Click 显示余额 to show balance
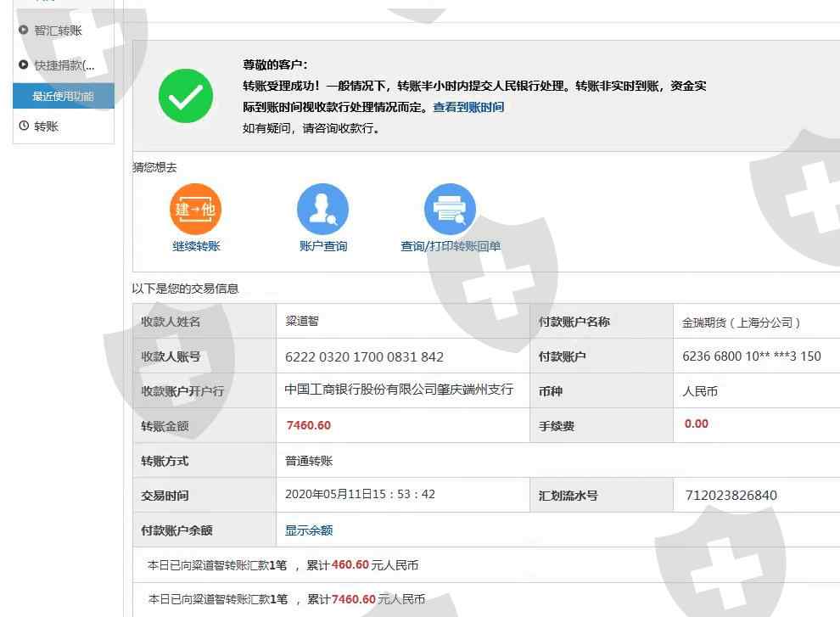Viewport: 840px width, 617px height. coord(309,530)
